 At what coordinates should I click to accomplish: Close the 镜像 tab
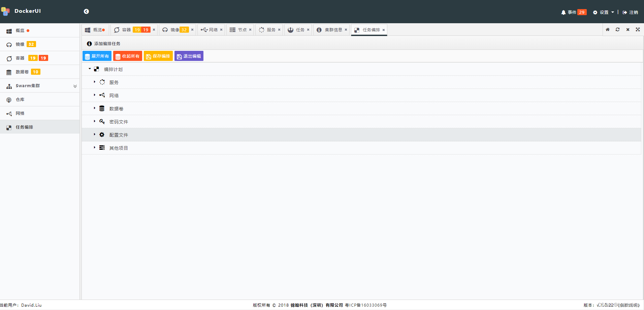(x=192, y=30)
